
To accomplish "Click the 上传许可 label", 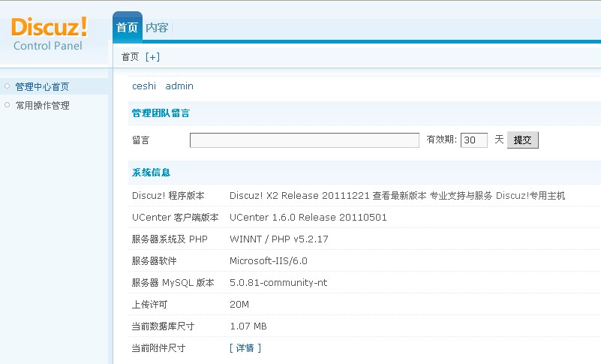I will pyautogui.click(x=149, y=305).
